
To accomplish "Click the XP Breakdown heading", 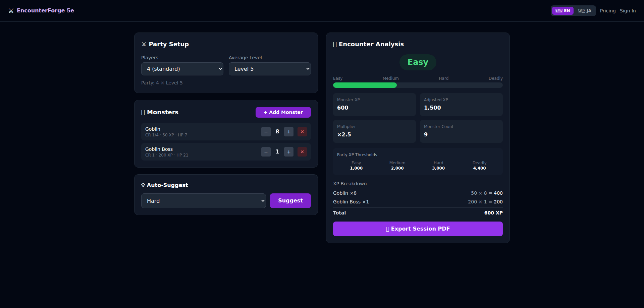I will coord(350,184).
